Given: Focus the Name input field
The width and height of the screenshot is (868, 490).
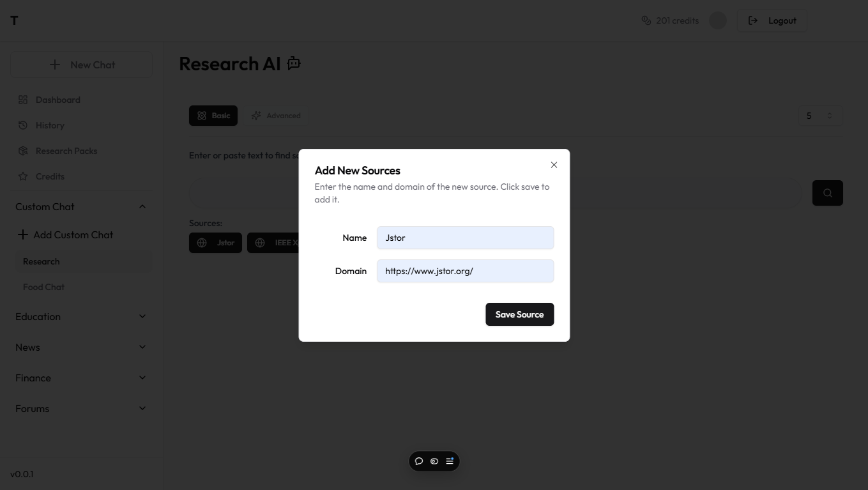Looking at the screenshot, I should click(x=465, y=238).
